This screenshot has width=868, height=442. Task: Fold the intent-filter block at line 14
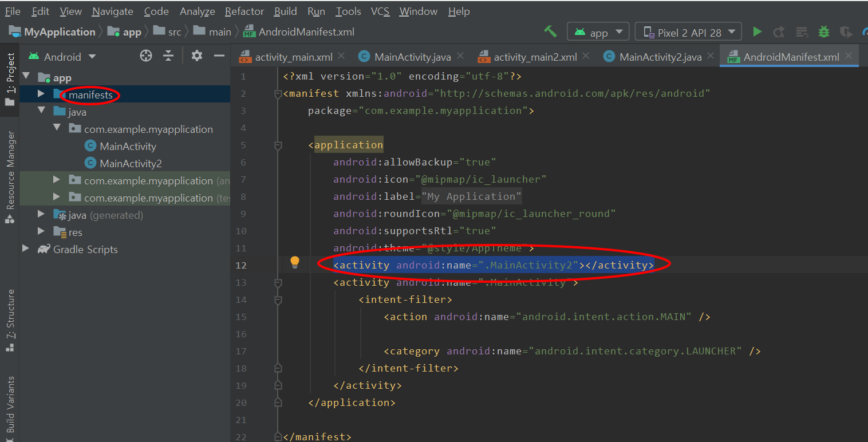[x=278, y=300]
